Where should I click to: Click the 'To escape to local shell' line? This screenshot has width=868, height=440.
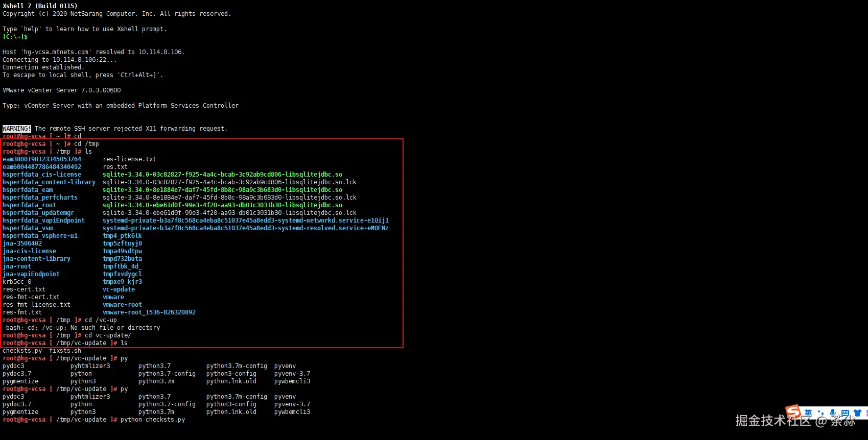[83, 75]
